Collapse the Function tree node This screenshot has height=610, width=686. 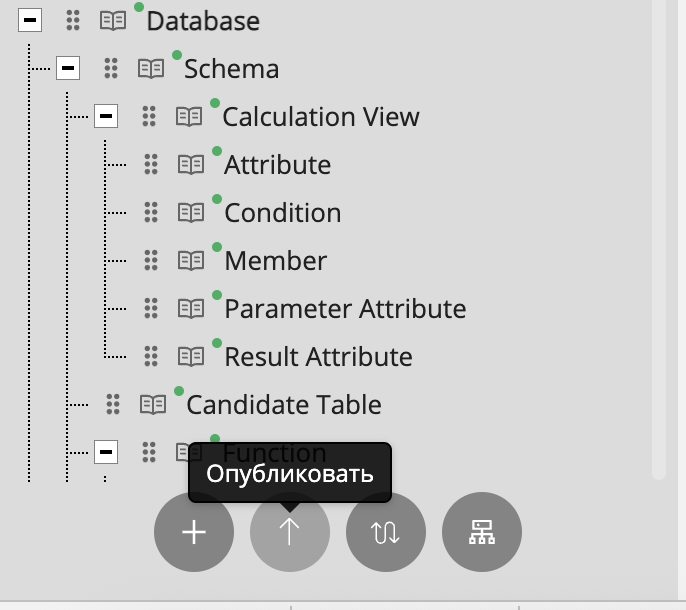click(106, 452)
